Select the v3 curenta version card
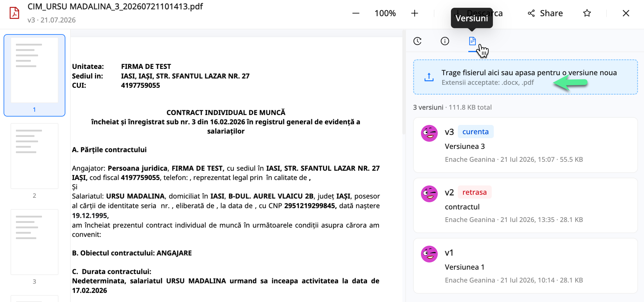Screen dimensions: 644x302 click(x=525, y=145)
